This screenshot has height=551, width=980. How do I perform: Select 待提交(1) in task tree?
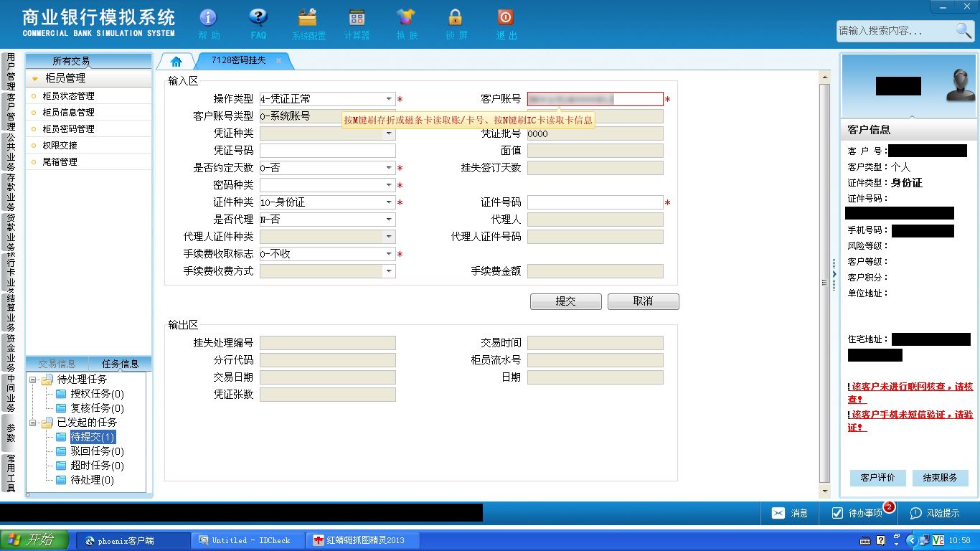point(93,437)
